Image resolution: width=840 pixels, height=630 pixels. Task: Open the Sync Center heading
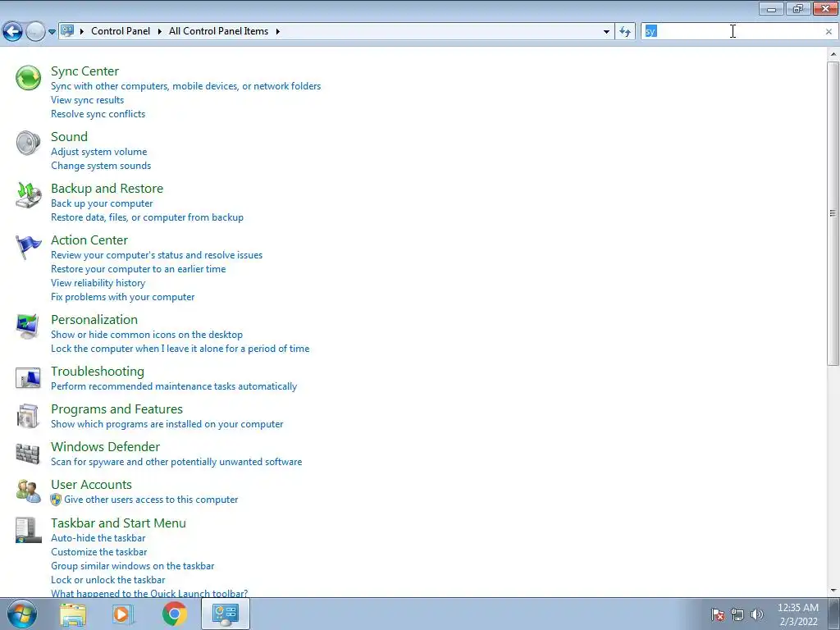pos(84,71)
